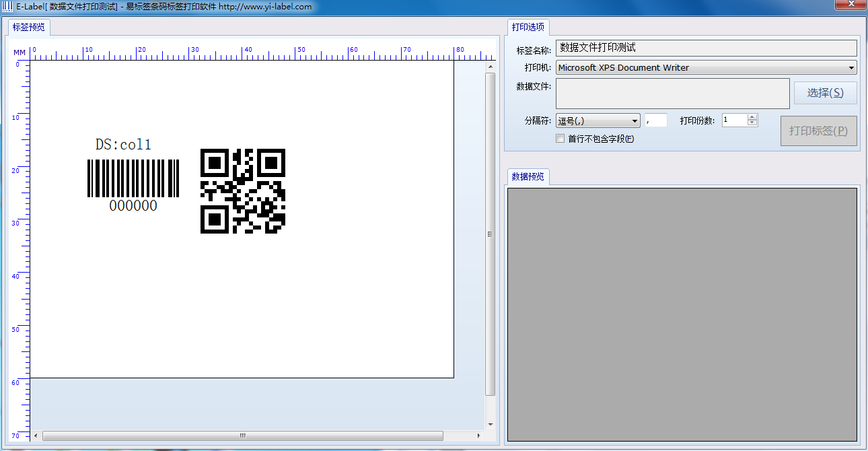This screenshot has height=451, width=868.
Task: Decrease 打印份数 with the down arrow
Action: [752, 123]
